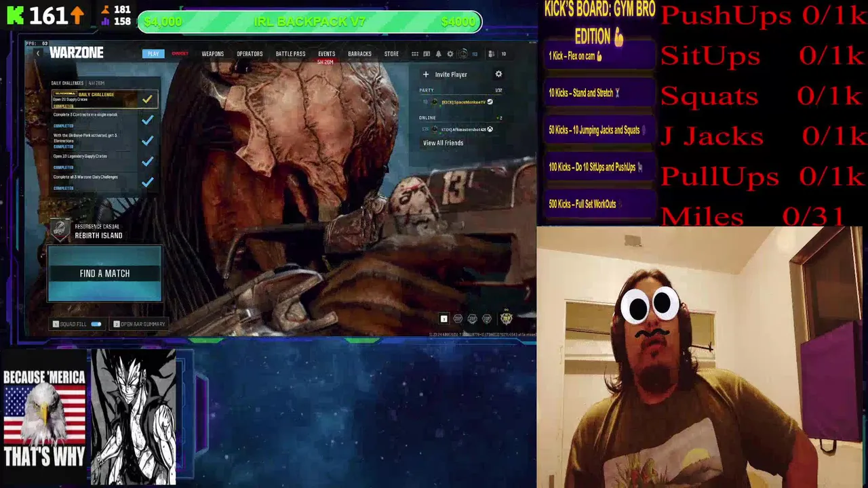Click the Open 20 Supply Crates checkmark
Screen dimensions: 868x488
[147, 100]
